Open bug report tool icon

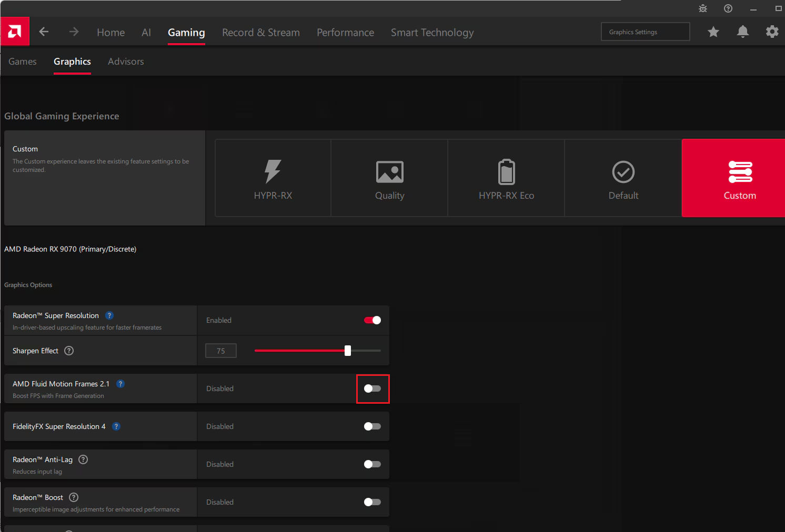pos(703,8)
